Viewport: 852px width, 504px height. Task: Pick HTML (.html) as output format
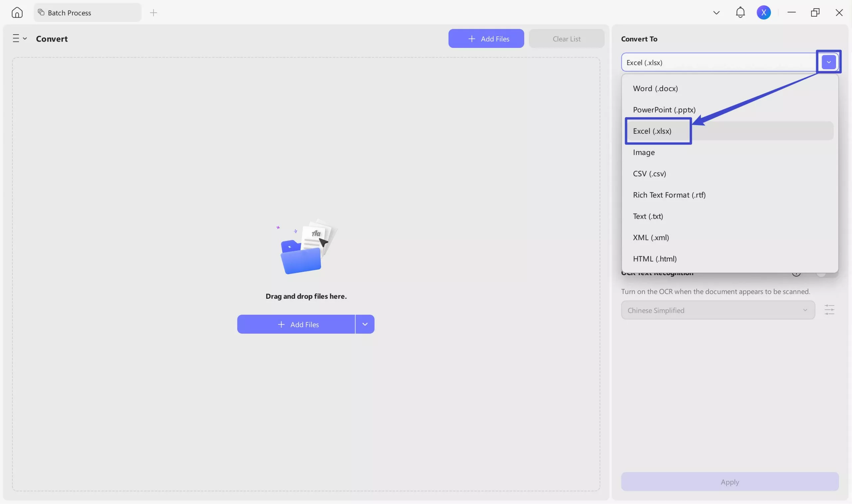click(655, 259)
